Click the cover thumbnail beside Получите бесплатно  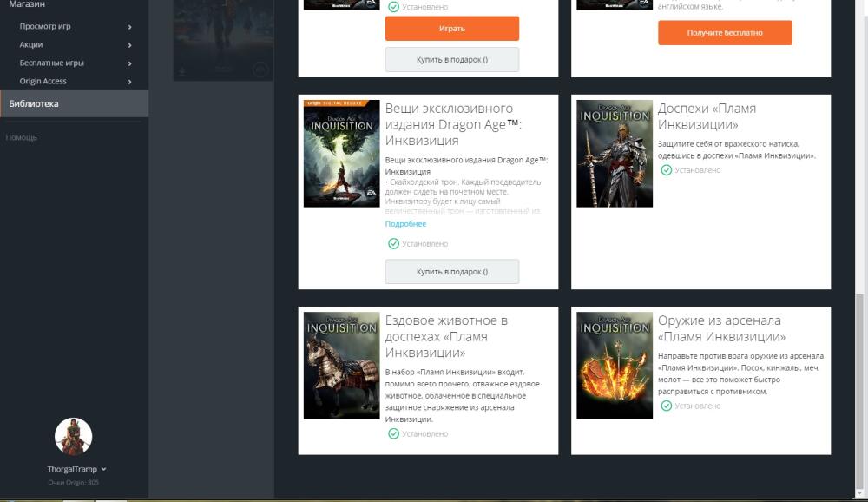click(615, 5)
